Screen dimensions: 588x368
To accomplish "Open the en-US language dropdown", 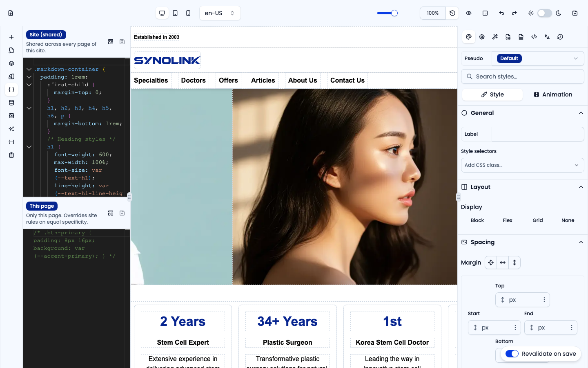I will 220,13.
